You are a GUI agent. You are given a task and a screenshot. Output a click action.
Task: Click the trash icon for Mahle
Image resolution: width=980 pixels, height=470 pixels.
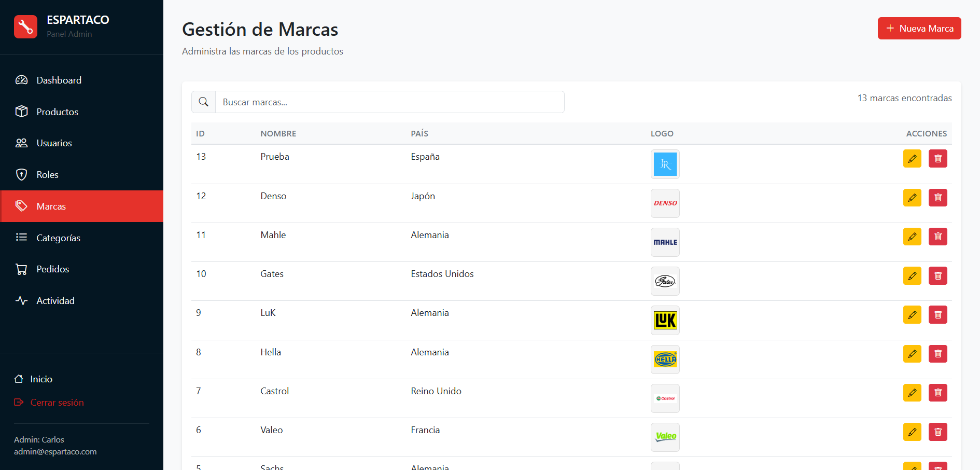coord(938,237)
